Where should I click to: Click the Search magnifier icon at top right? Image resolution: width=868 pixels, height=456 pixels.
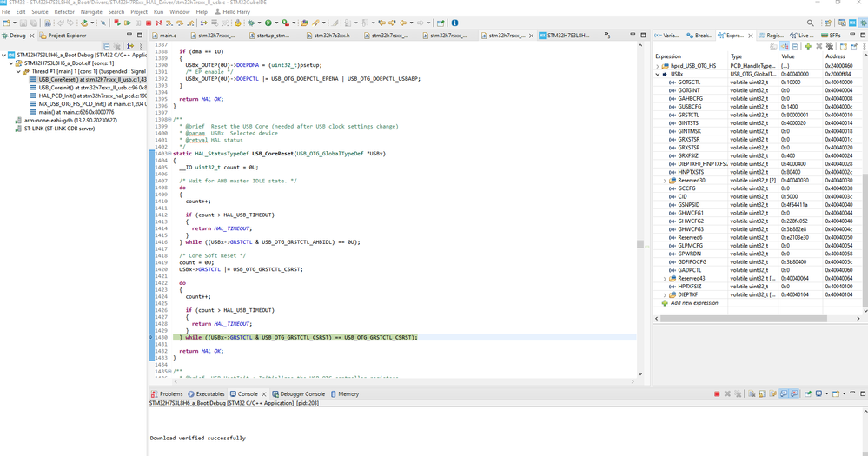(811, 23)
